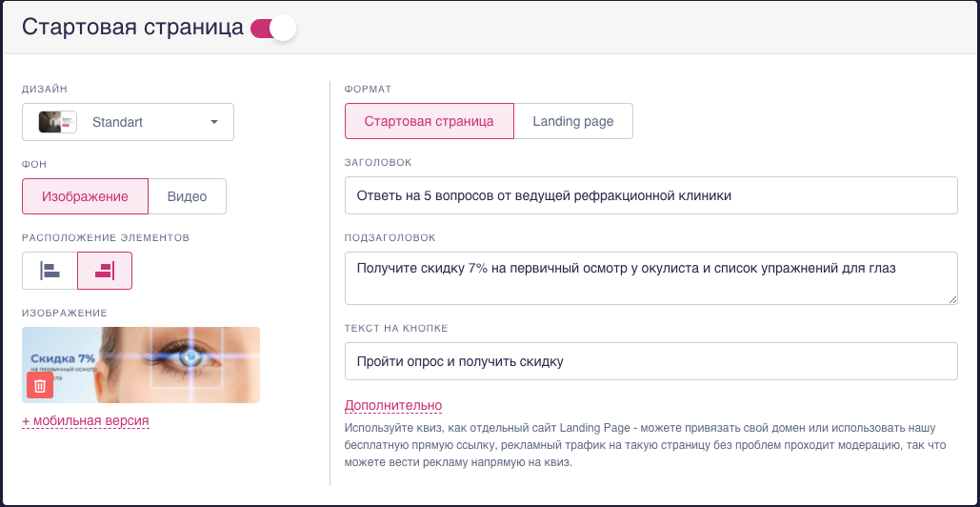The width and height of the screenshot is (980, 507).
Task: Click into the Заголовок text field
Action: click(650, 195)
